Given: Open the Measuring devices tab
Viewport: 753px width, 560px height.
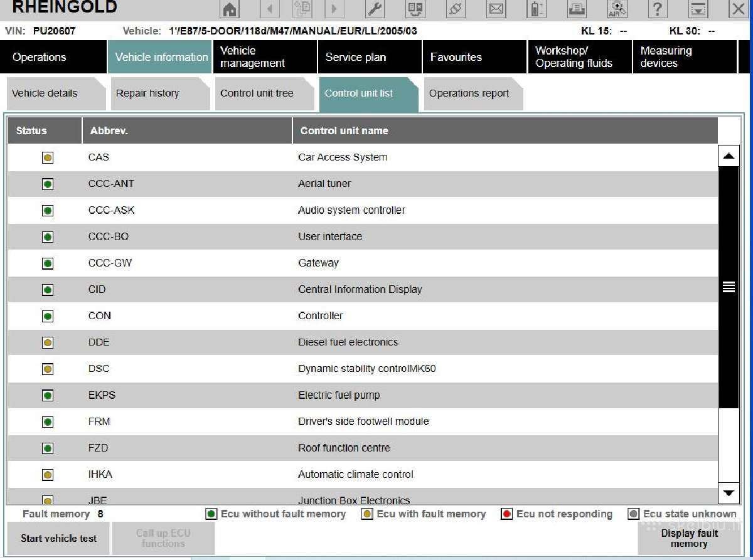Looking at the screenshot, I should [x=685, y=57].
